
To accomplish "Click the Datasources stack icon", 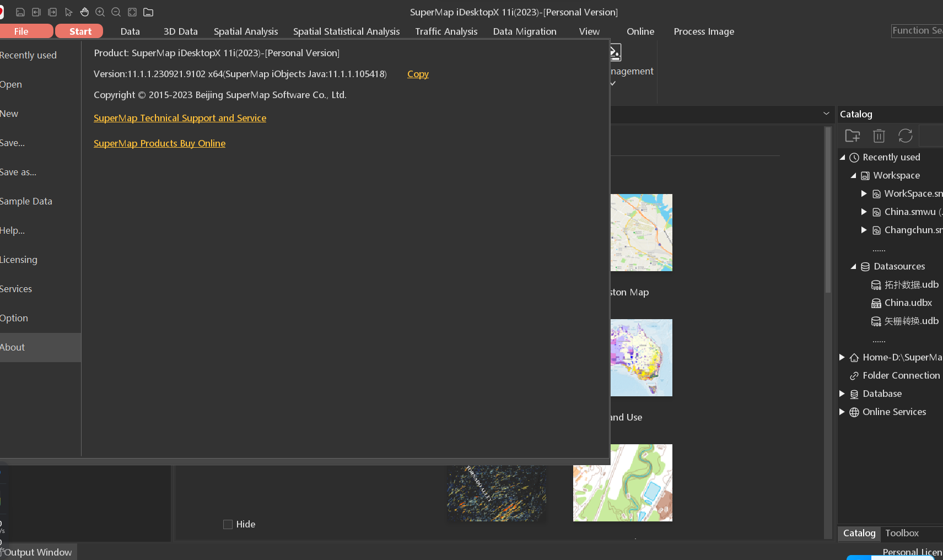I will pos(865,267).
